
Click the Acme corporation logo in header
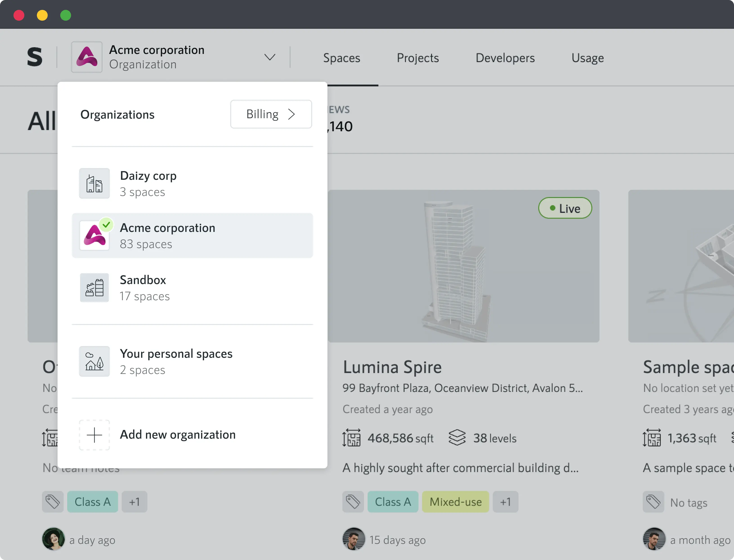(87, 57)
